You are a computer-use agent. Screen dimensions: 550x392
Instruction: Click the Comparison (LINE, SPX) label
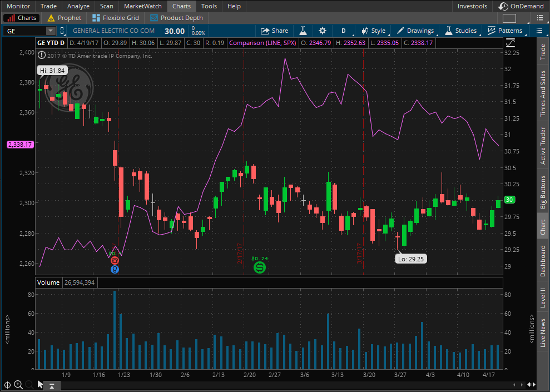262,43
